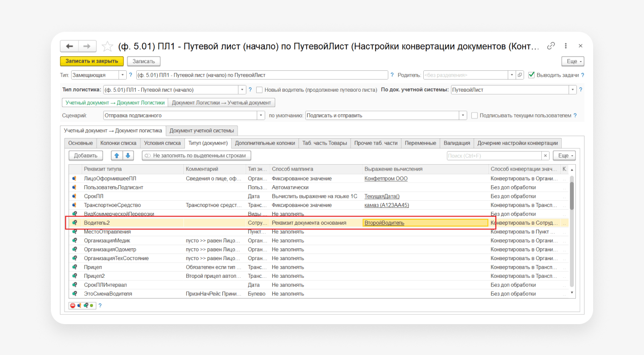
Task: Open the Дополнительные колонки tab
Action: 265,143
